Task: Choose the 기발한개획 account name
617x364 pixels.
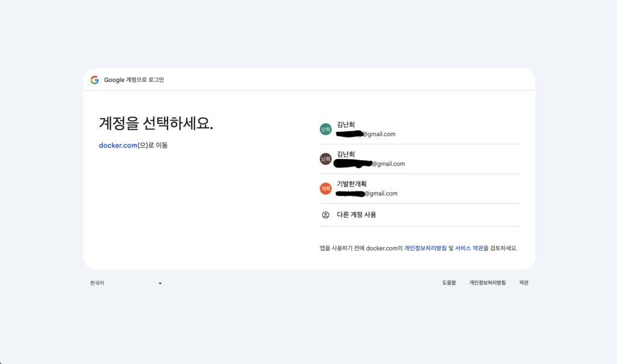Action: [352, 184]
